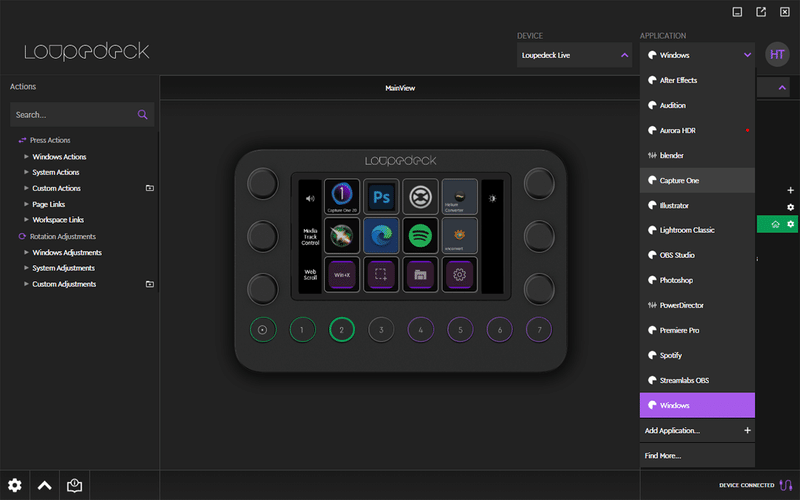Open the Loupedeck Live device dropdown
This screenshot has width=800, height=500.
click(574, 55)
